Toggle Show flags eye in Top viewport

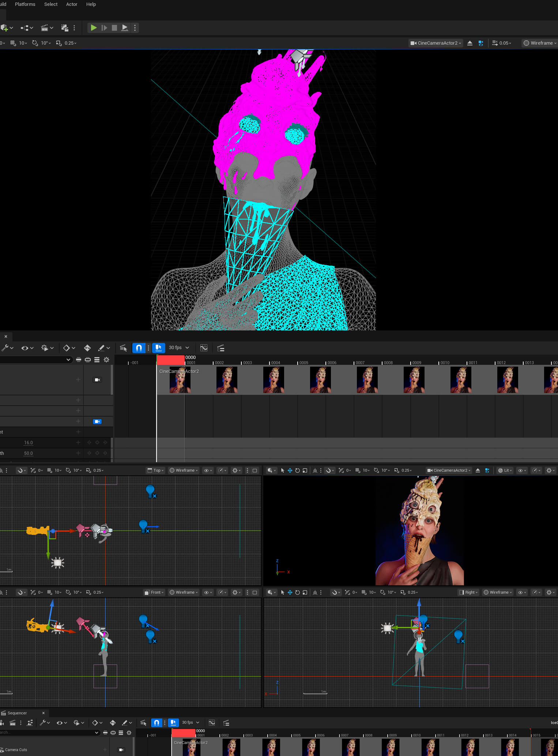click(208, 471)
